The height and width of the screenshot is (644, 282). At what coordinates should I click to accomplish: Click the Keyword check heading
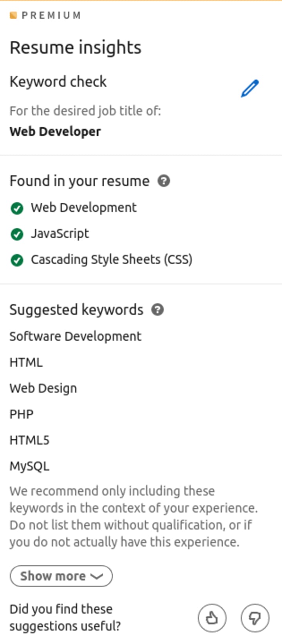[x=58, y=81]
